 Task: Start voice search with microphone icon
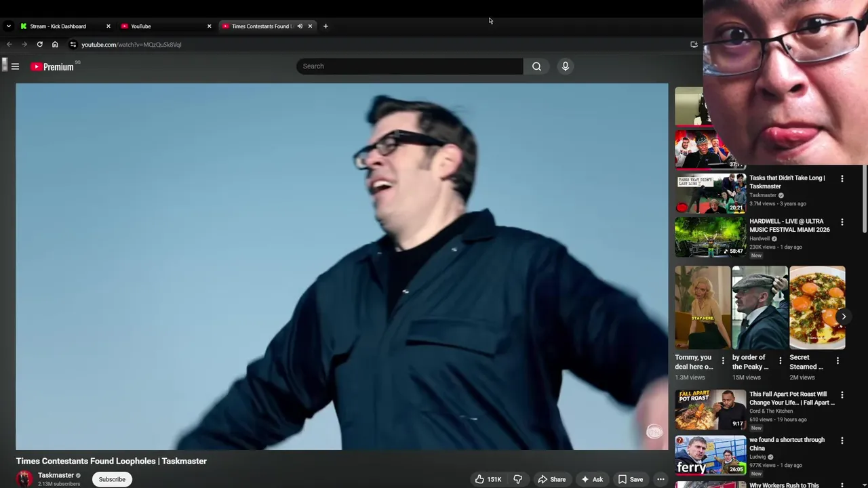[565, 66]
